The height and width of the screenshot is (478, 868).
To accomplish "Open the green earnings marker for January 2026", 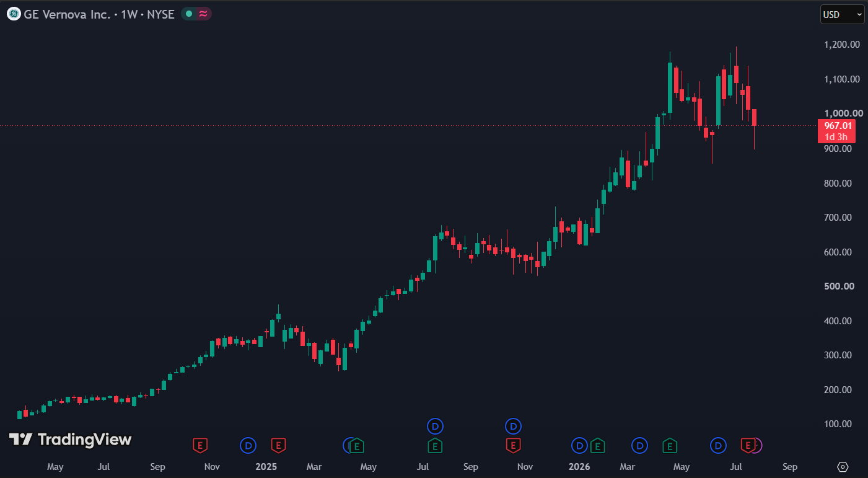I will (597, 445).
